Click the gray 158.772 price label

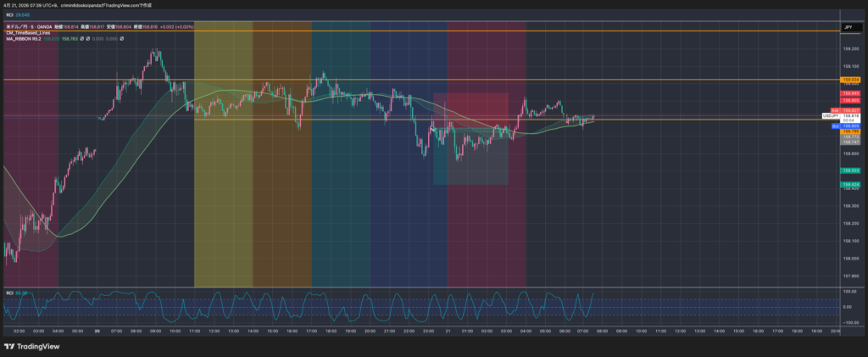(849, 137)
